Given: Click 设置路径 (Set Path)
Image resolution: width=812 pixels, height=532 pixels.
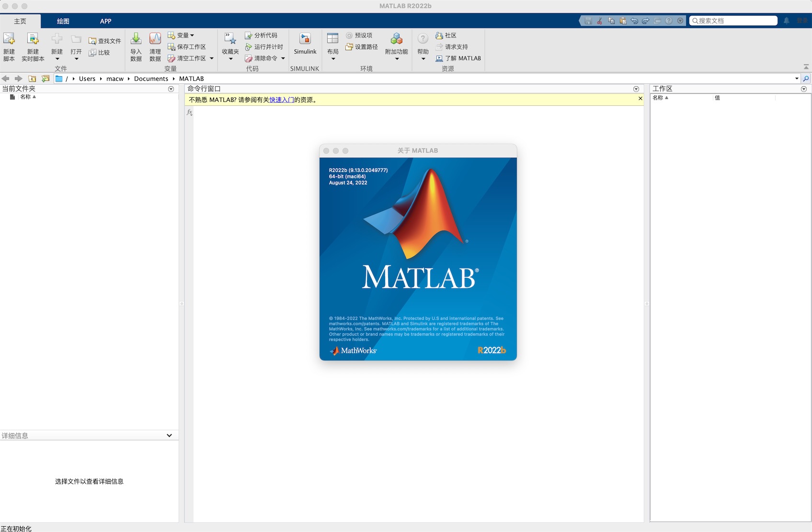Looking at the screenshot, I should 362,47.
